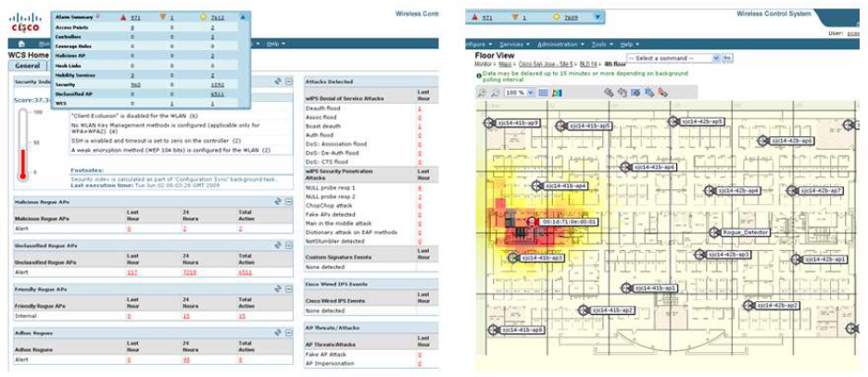Toggle the map grid icon

[x=543, y=93]
